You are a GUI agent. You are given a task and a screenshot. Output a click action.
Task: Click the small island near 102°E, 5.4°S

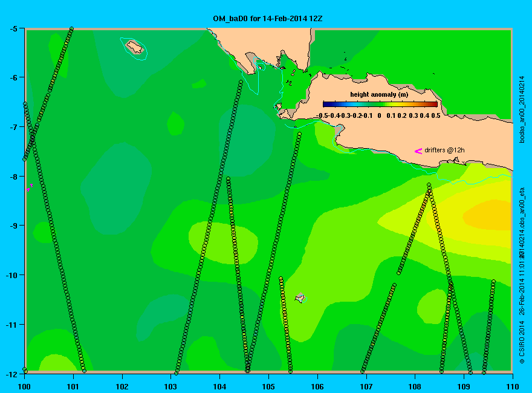(135, 47)
